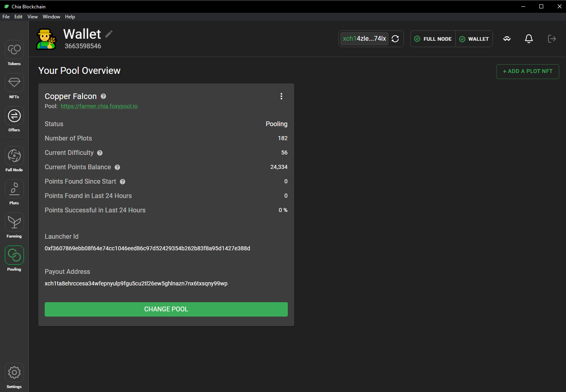Go to the Offers section

click(14, 116)
